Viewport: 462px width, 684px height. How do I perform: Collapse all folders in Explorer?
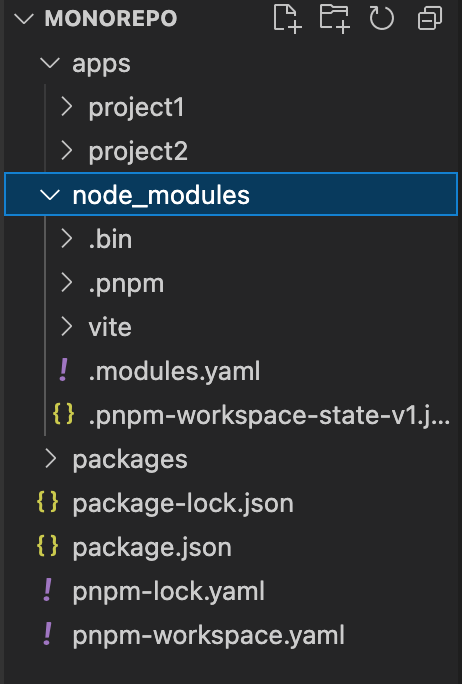[x=430, y=19]
